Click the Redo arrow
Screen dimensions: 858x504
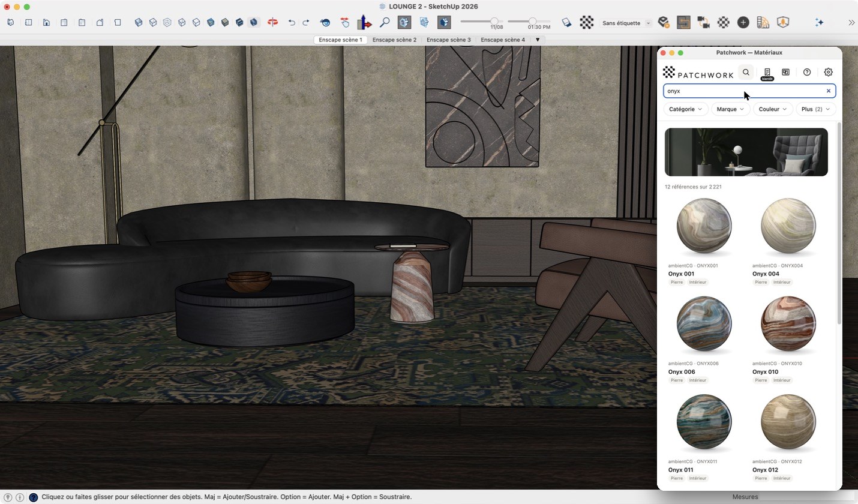tap(306, 22)
